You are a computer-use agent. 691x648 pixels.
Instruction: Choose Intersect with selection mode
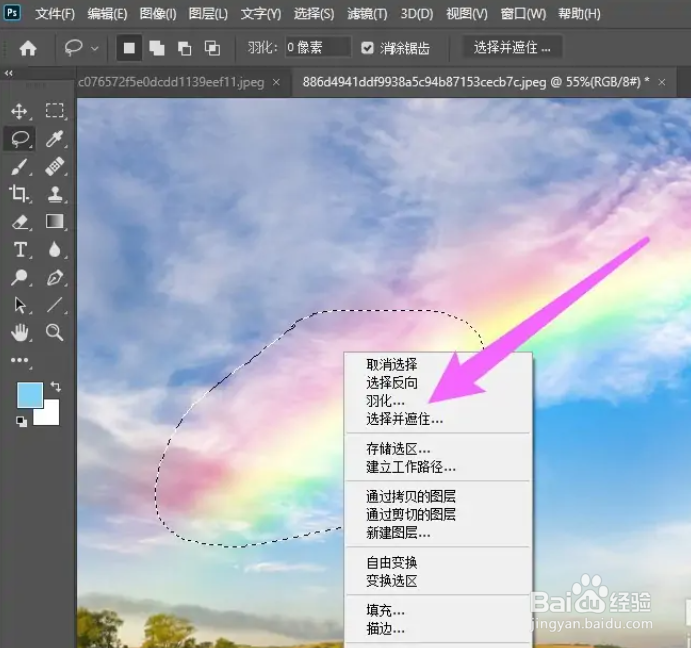coord(212,48)
